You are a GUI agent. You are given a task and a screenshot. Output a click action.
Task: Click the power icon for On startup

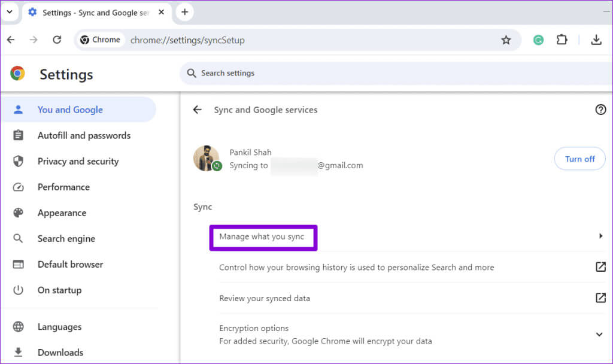coord(18,290)
